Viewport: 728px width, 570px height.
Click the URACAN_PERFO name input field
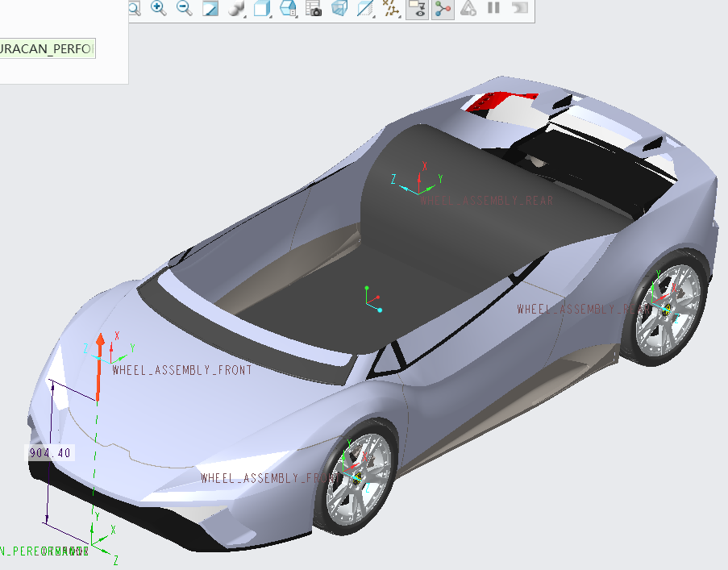[48, 48]
